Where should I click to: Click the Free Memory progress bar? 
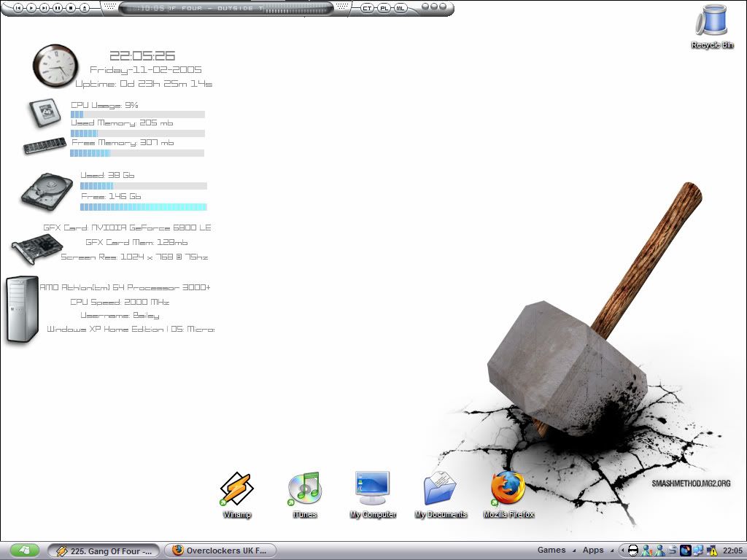[x=137, y=153]
